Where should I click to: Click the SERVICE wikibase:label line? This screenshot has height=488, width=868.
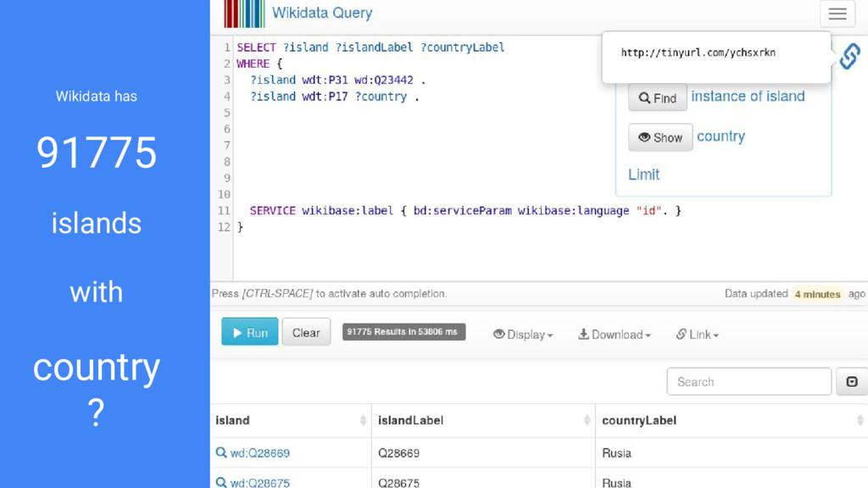465,211
